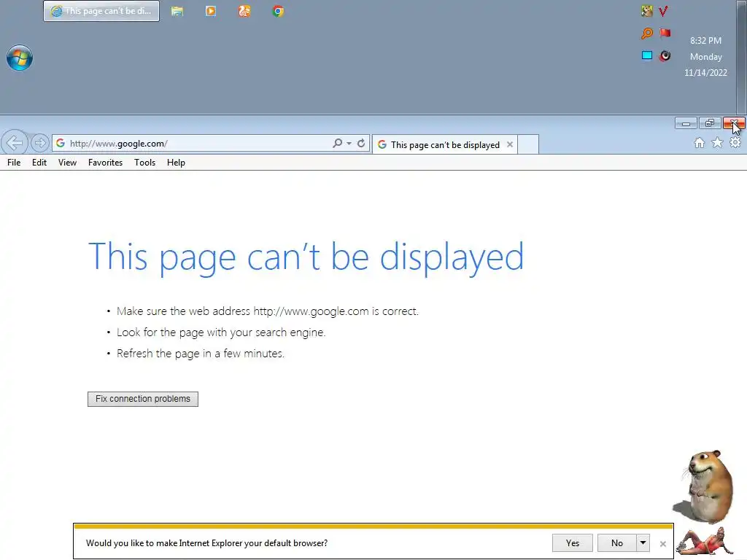Click the address bar showing google.com
This screenshot has width=747, height=560.
[x=210, y=144]
